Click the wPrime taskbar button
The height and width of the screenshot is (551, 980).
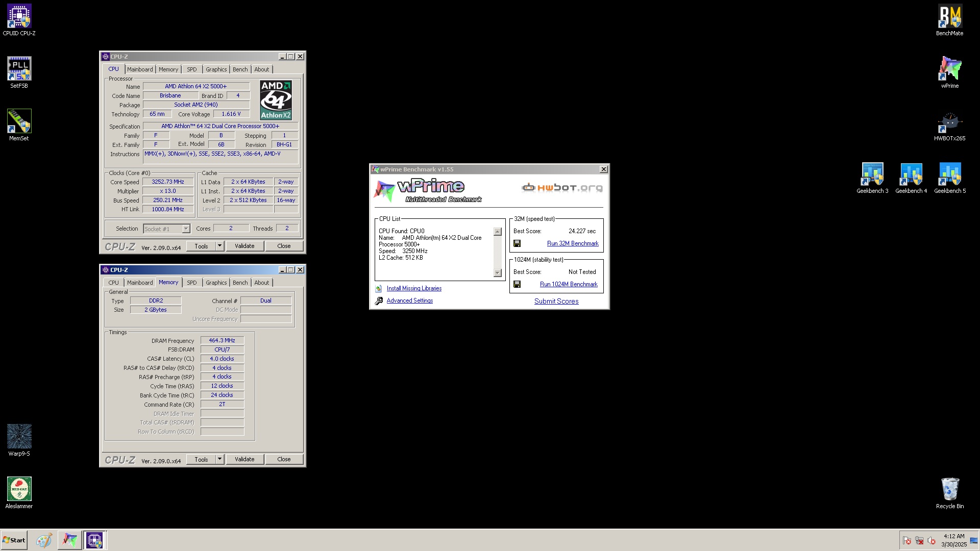tap(69, 540)
